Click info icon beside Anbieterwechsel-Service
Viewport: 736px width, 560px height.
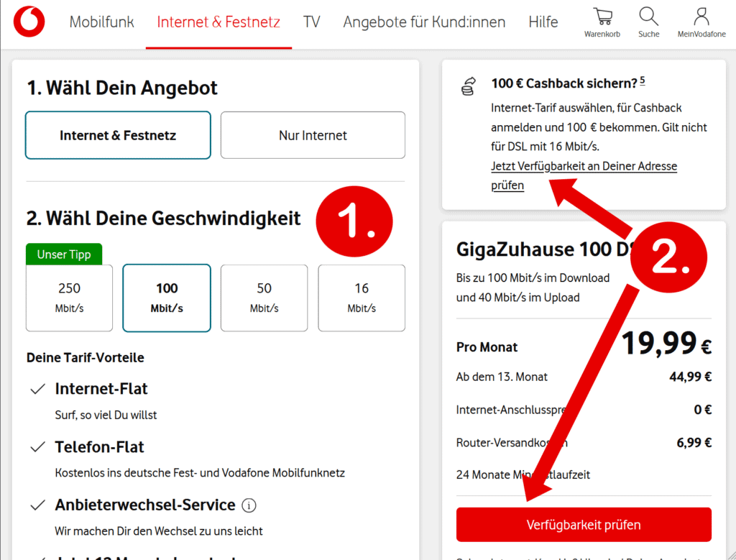249,505
